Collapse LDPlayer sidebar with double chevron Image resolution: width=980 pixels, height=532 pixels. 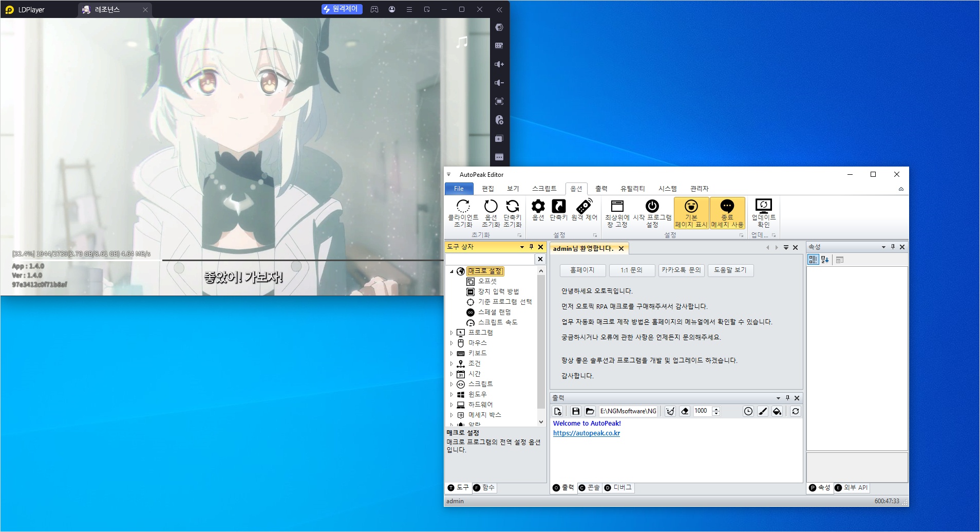499,9
